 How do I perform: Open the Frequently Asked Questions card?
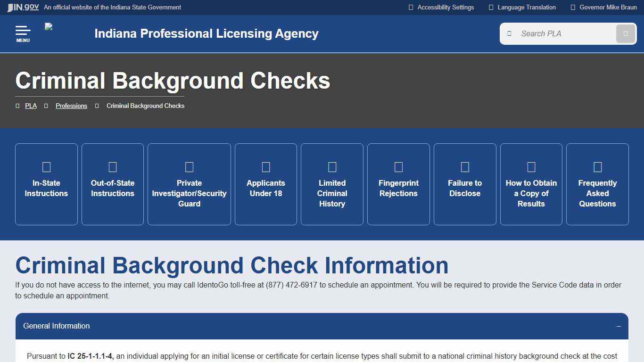coord(597,184)
